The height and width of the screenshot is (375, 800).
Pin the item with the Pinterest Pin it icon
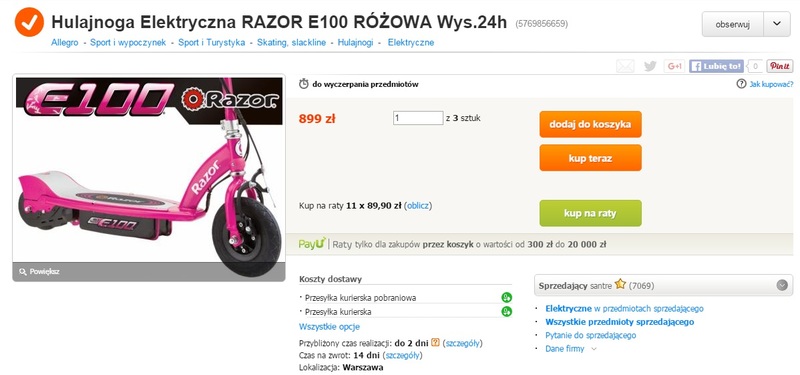[780, 66]
